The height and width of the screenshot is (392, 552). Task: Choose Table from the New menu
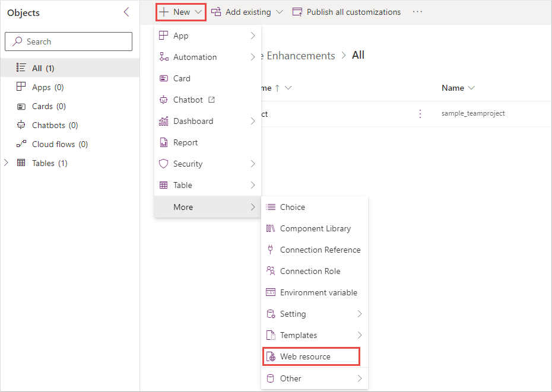click(207, 185)
